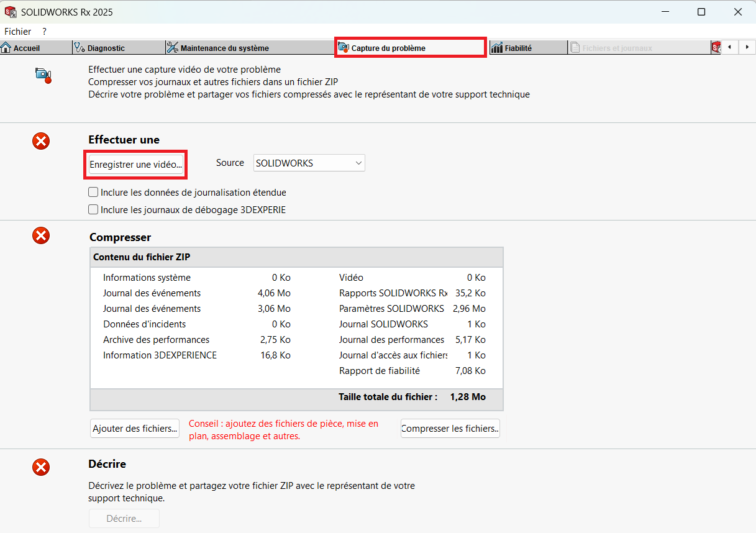Screen dimensions: 756x533
Task: Click the red Conseil tip text
Action: click(x=283, y=430)
